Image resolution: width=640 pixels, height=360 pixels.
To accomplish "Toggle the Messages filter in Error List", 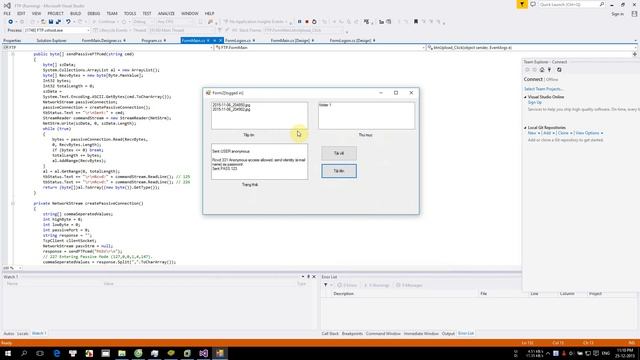I will [409, 285].
